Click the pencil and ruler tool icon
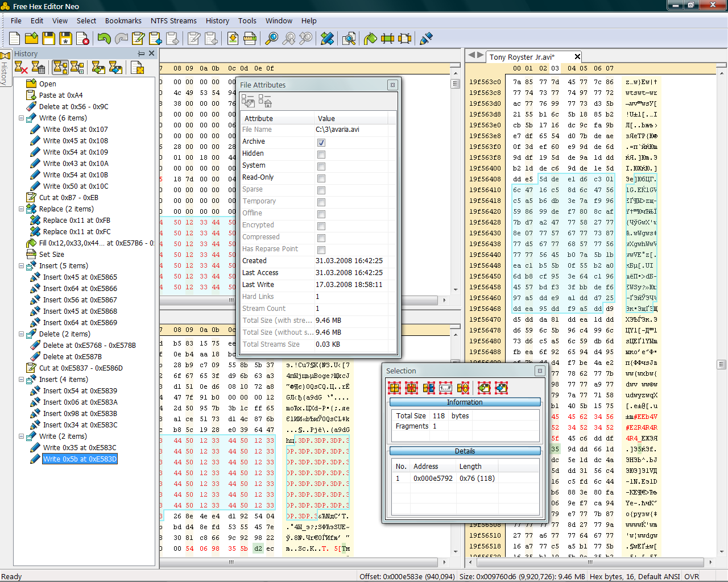The width and height of the screenshot is (728, 582). click(327, 38)
